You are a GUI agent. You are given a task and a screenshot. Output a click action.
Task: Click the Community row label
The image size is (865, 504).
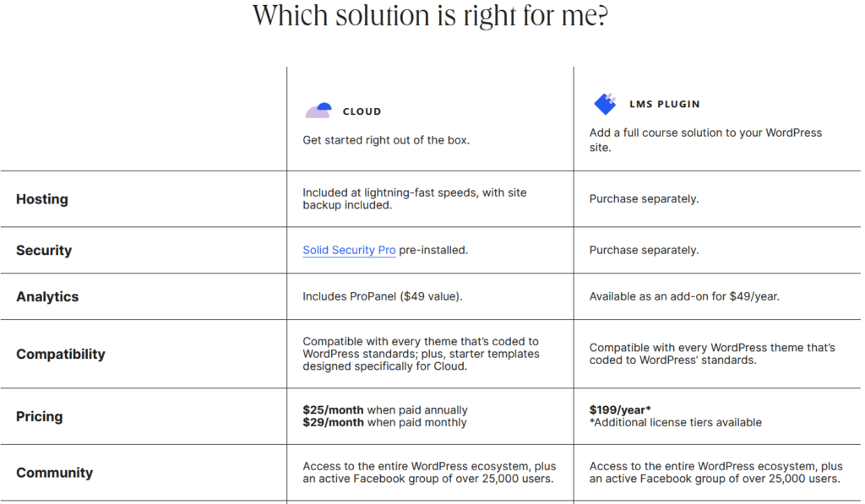(55, 473)
